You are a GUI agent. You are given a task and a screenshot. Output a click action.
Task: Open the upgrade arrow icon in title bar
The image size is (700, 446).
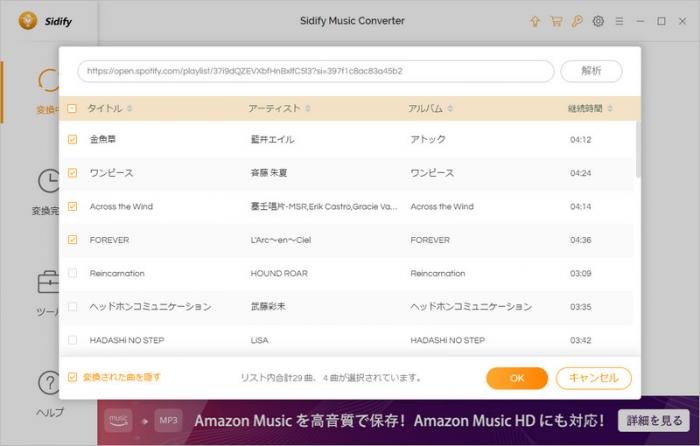pos(535,21)
